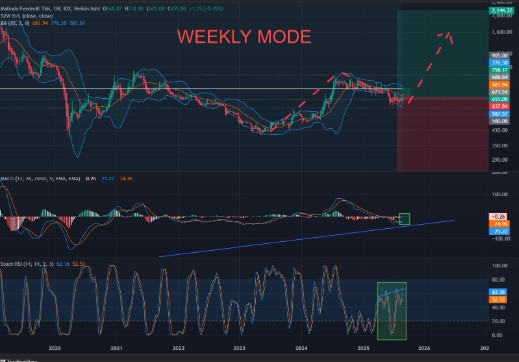Click the MACD 100.00 scale value
The height and width of the screenshot is (362, 519).
pyautogui.click(x=500, y=194)
